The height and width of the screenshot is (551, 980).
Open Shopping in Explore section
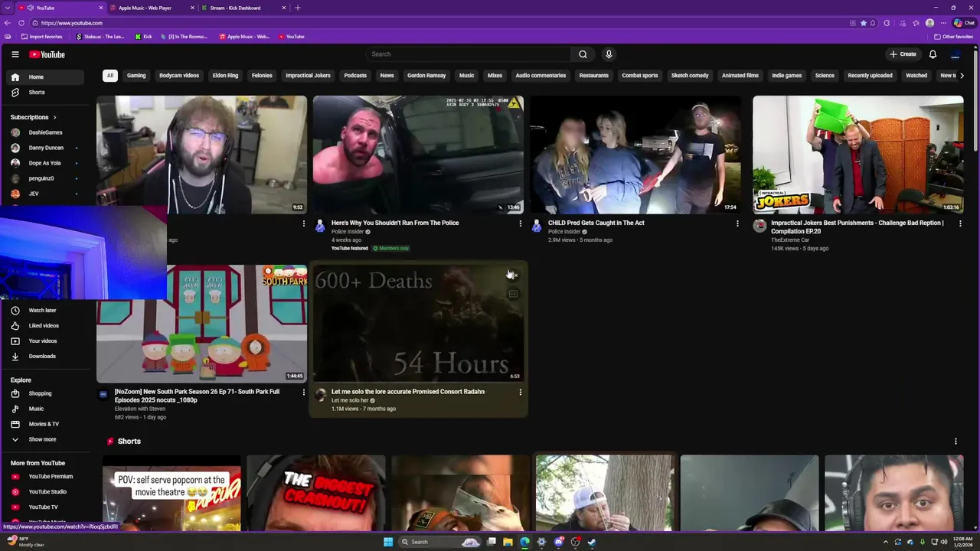pos(46,393)
